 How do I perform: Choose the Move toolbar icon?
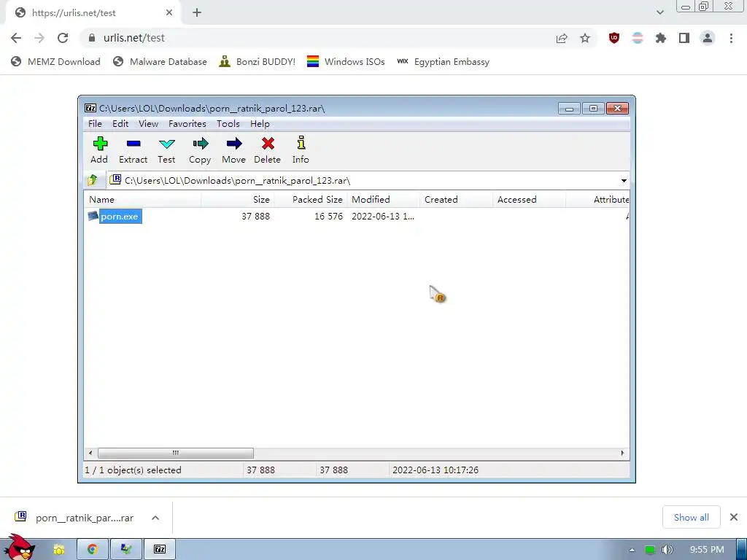click(234, 144)
